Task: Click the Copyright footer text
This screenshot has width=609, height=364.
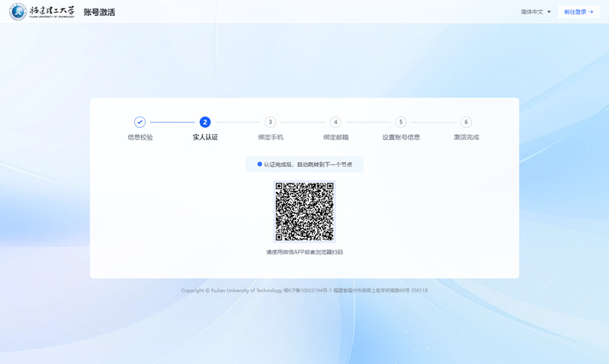Action: click(x=305, y=290)
